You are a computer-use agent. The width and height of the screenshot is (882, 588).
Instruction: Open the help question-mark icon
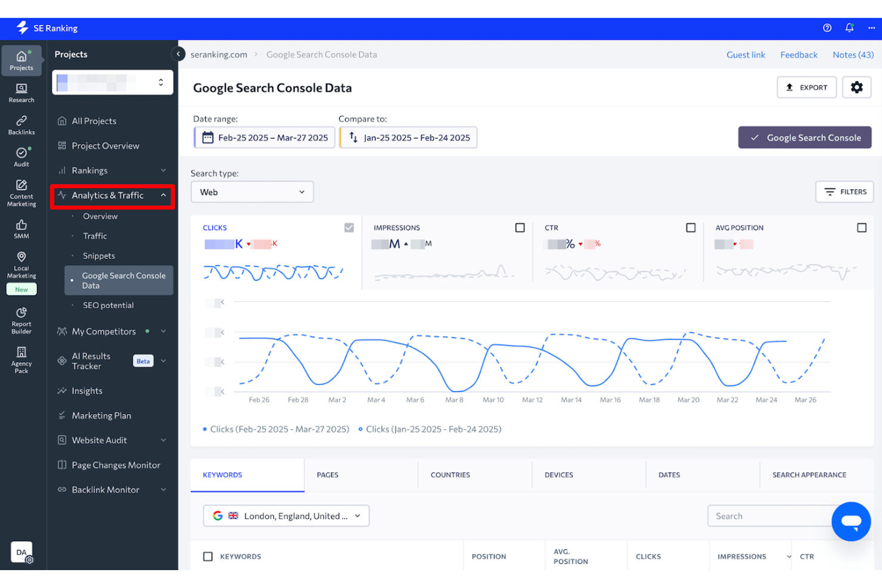pos(827,28)
